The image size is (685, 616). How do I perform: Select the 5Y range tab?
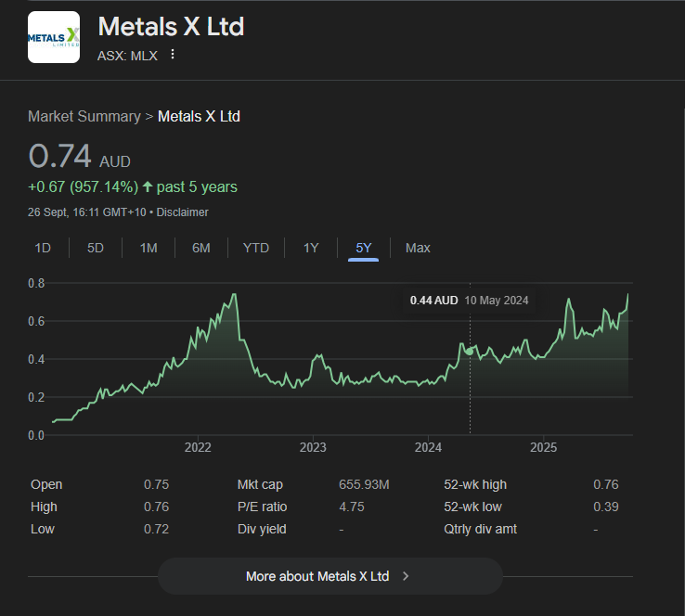pyautogui.click(x=364, y=248)
